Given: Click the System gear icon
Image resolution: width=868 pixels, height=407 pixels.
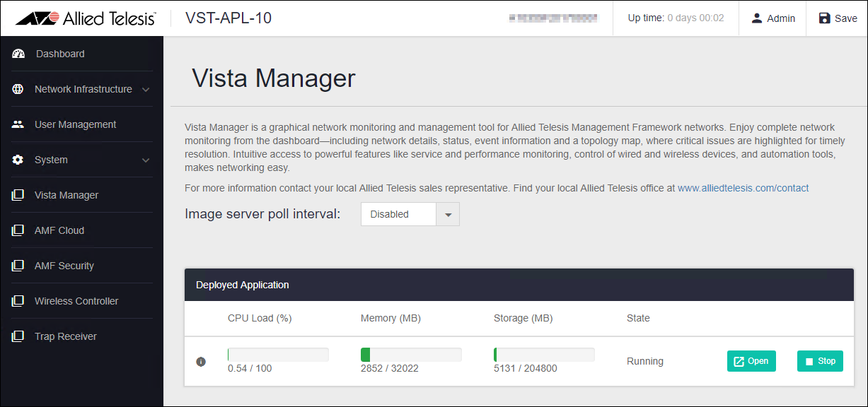Looking at the screenshot, I should pyautogui.click(x=18, y=160).
